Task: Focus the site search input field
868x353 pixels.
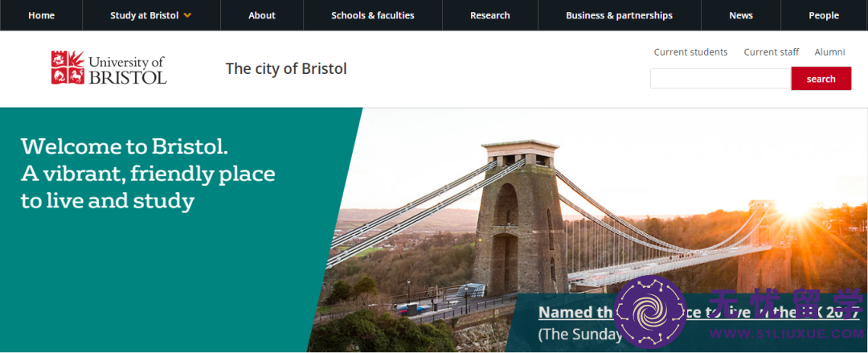Action: pyautogui.click(x=720, y=79)
